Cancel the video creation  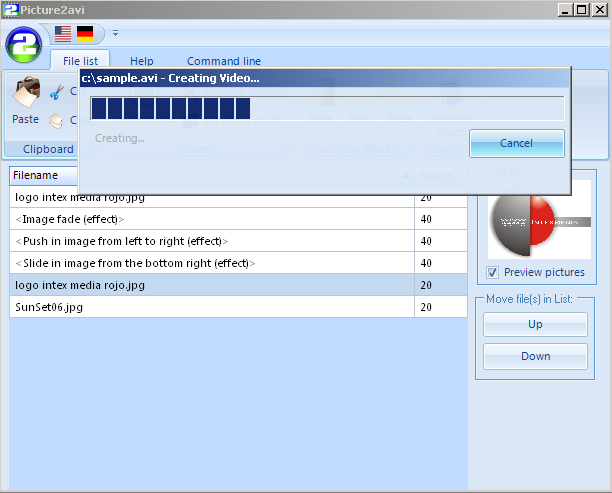click(x=516, y=143)
